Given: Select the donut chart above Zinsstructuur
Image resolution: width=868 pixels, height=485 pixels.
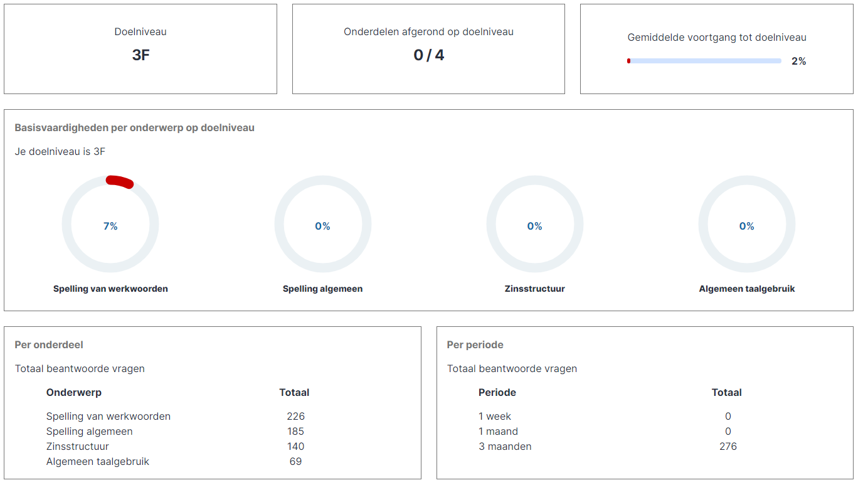Looking at the screenshot, I should coord(534,224).
